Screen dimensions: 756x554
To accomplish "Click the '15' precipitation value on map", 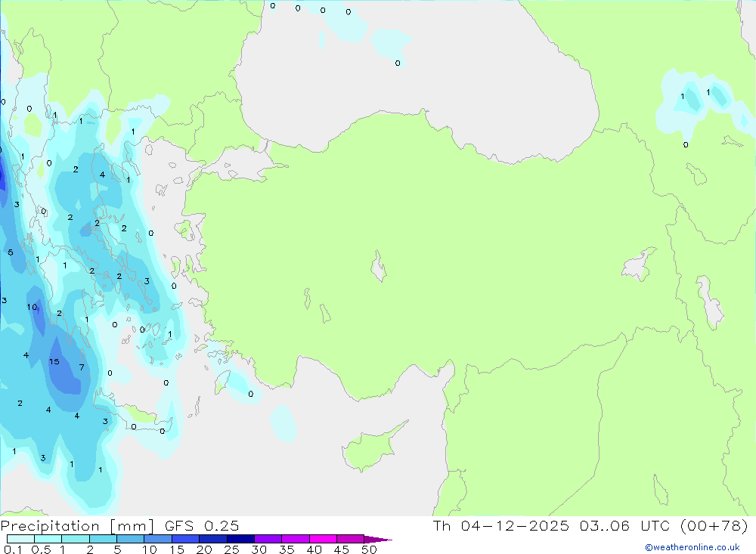I will [x=54, y=361].
